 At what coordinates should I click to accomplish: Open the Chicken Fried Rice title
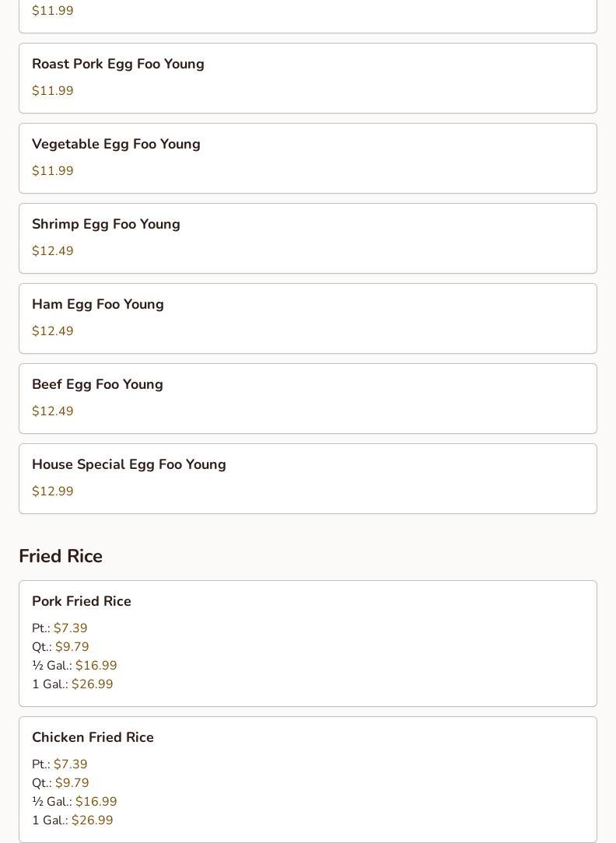point(93,738)
